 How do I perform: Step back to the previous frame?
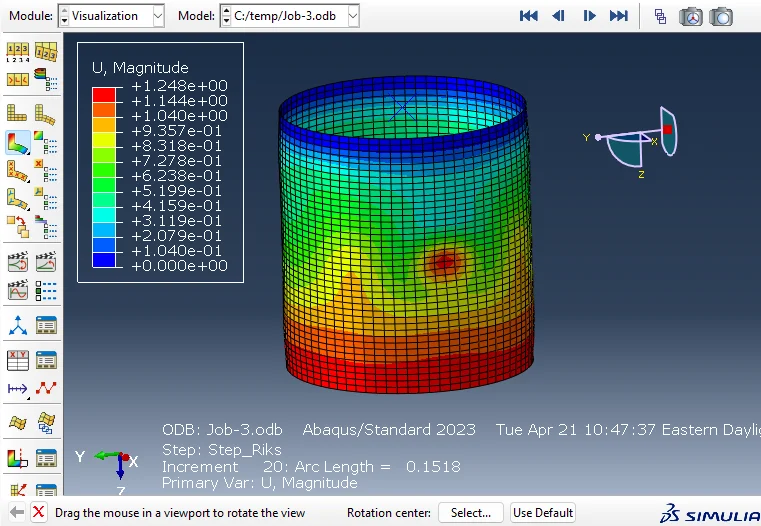click(x=559, y=16)
